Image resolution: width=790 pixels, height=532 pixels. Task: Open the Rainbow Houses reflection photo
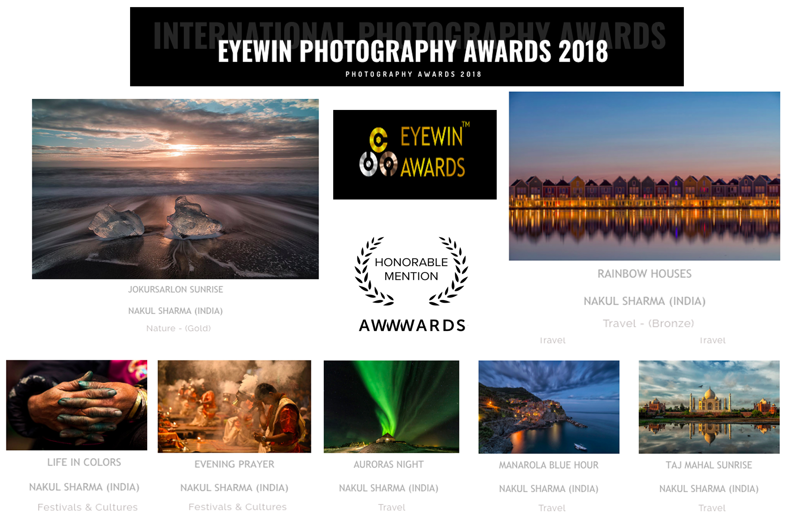click(x=644, y=176)
